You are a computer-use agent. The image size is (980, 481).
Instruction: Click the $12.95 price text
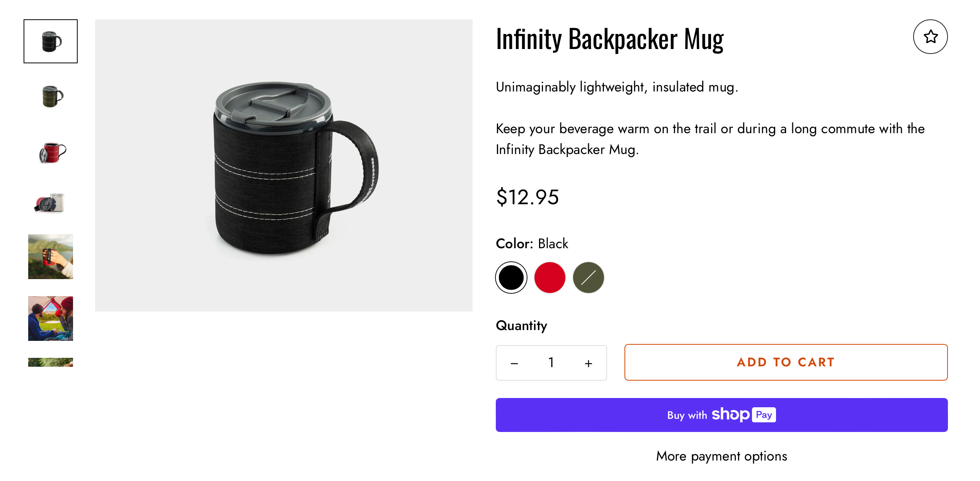527,197
